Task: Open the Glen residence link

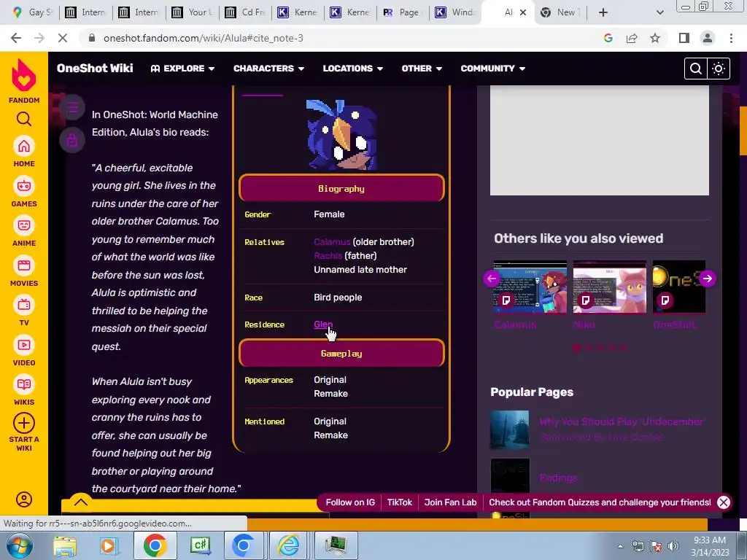Action: tap(323, 324)
